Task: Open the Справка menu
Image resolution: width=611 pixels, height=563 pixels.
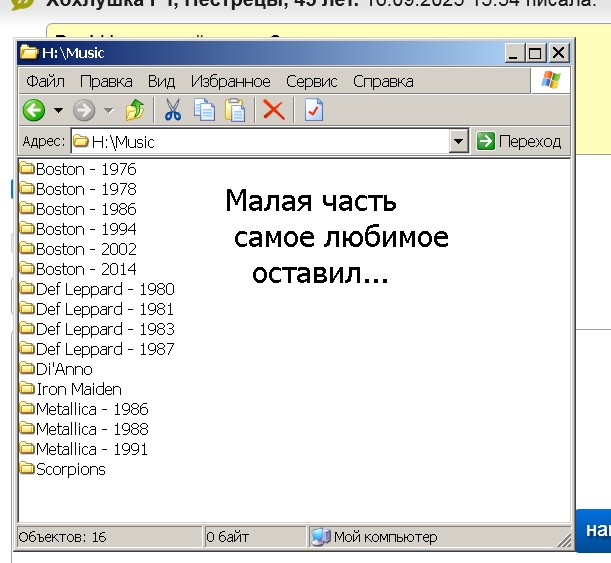Action: click(383, 82)
